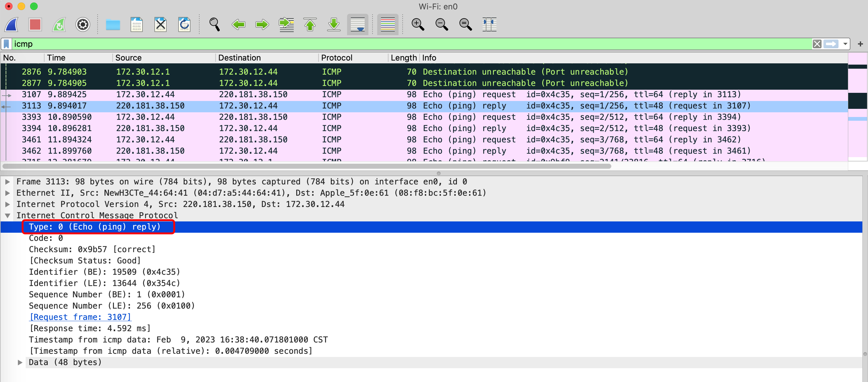868x382 pixels.
Task: Expand Internet Protocol Version 4 section
Action: (8, 204)
